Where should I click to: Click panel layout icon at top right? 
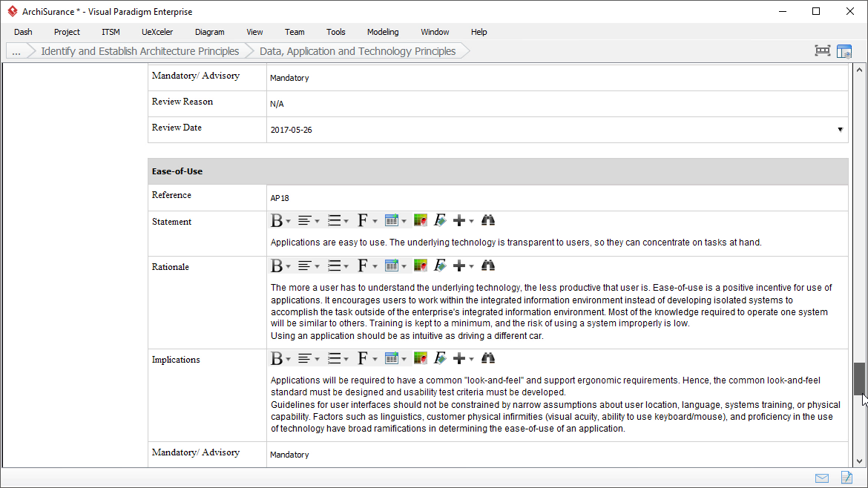[844, 51]
